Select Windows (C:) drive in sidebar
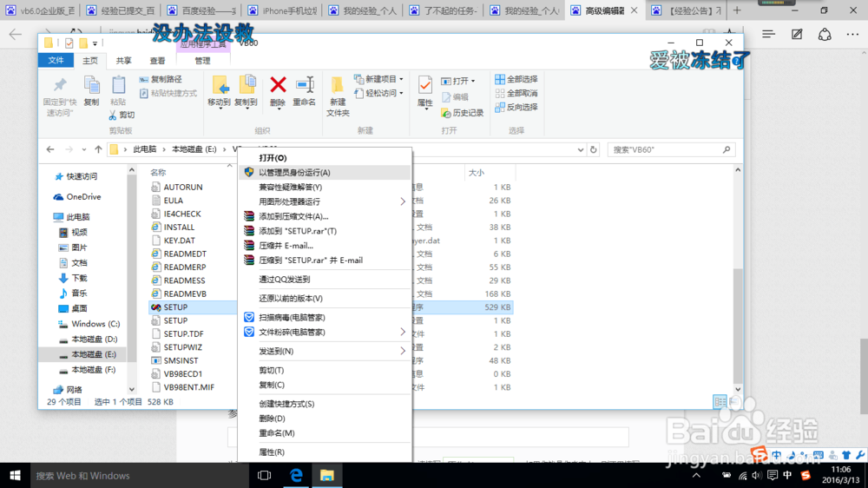 (89, 324)
